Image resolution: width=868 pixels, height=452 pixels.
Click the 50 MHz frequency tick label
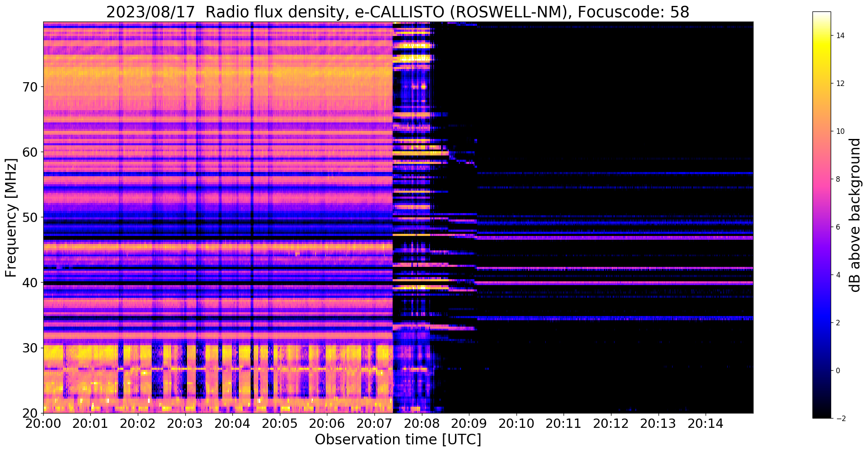pyautogui.click(x=30, y=217)
